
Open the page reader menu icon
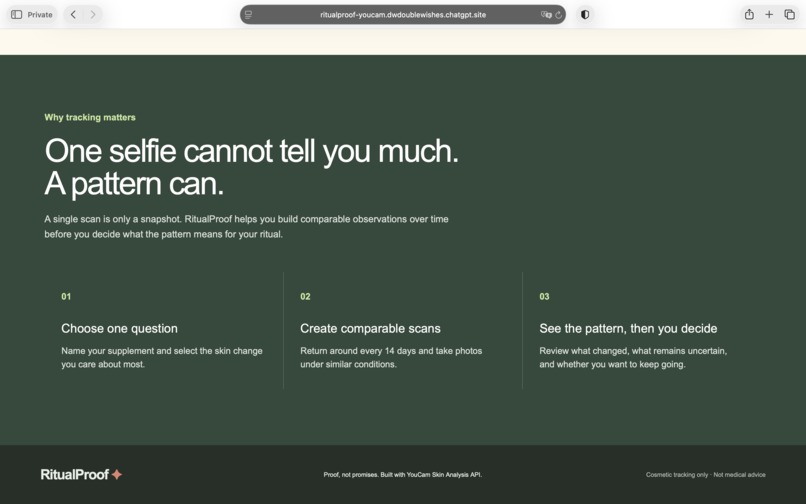coord(248,15)
